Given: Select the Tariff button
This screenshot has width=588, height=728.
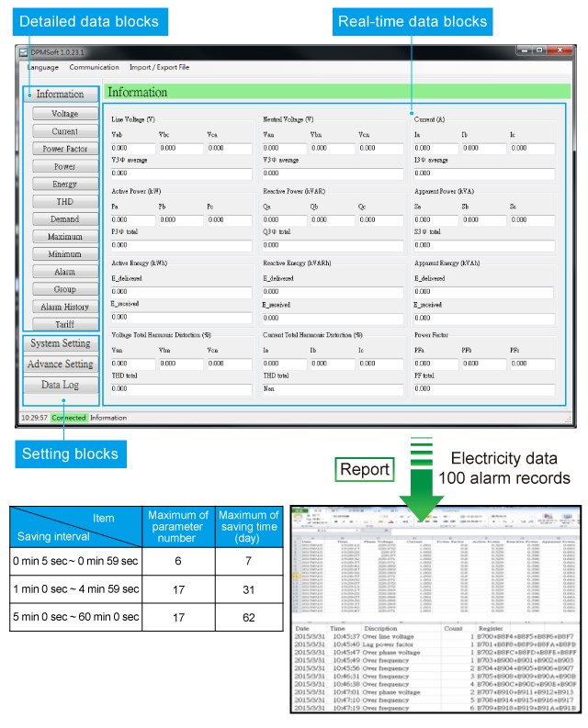Looking at the screenshot, I should tap(64, 324).
